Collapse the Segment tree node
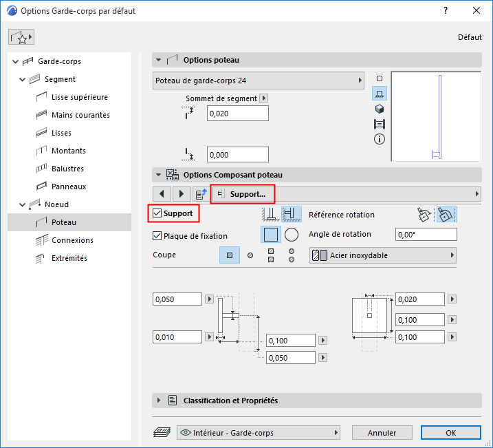The image size is (493, 448). point(22,80)
